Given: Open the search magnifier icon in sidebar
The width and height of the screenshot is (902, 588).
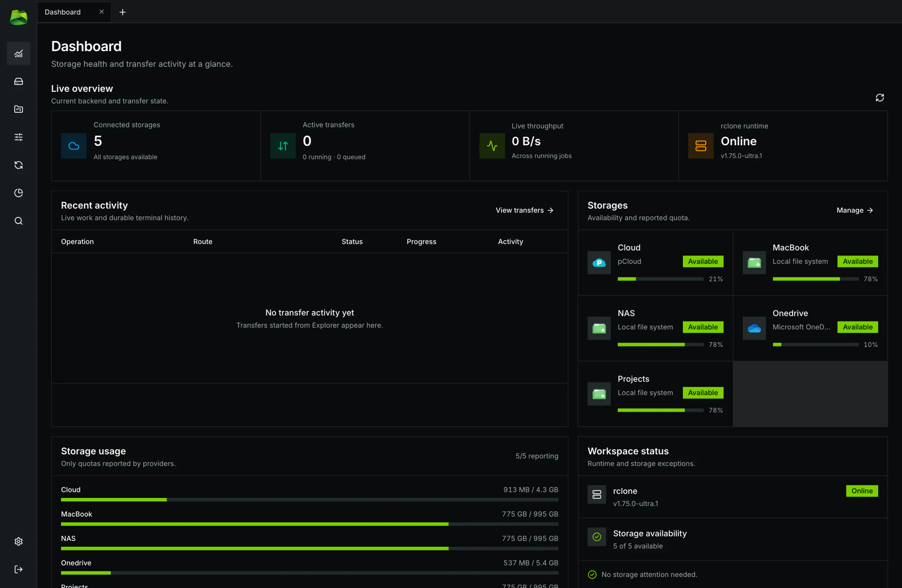Looking at the screenshot, I should pos(18,221).
